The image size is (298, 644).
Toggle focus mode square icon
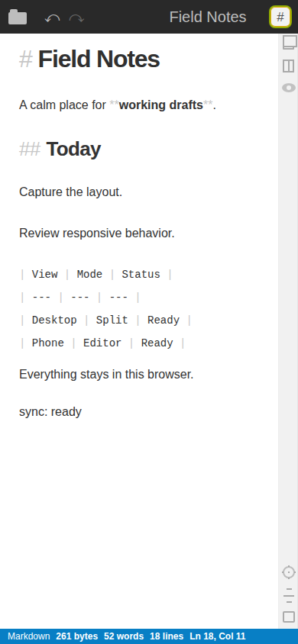point(289,617)
